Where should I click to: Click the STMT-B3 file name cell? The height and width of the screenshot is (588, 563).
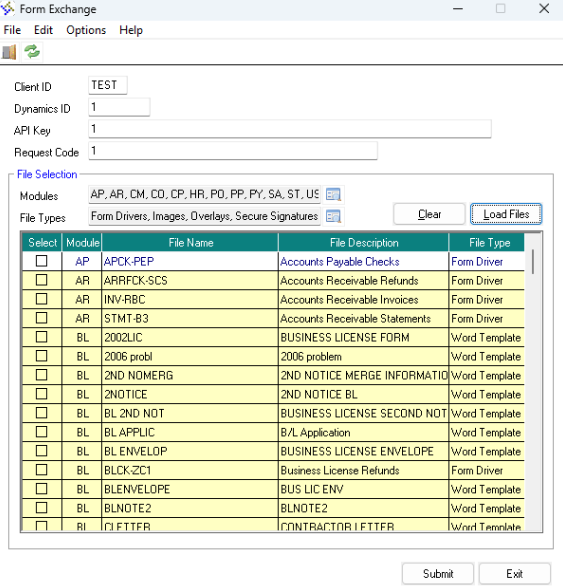[x=190, y=318]
